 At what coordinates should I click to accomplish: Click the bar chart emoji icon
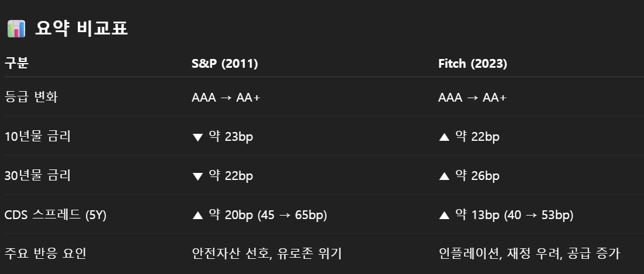pos(16,28)
